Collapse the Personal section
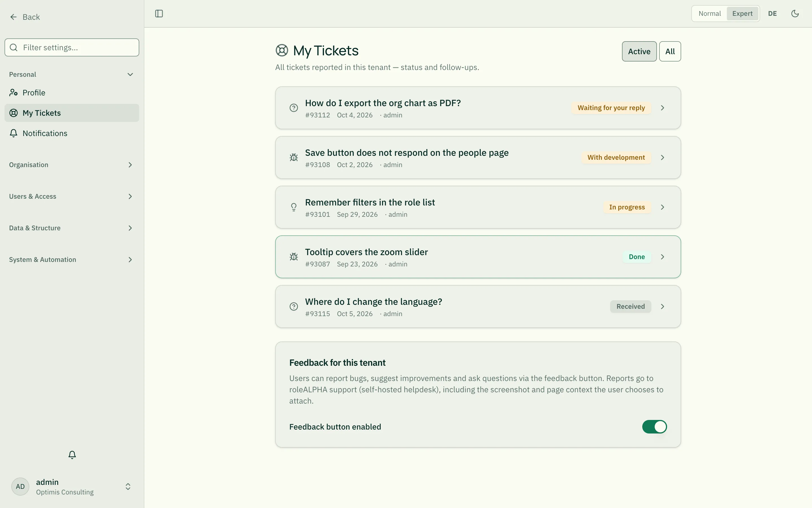The width and height of the screenshot is (812, 508). (72, 74)
